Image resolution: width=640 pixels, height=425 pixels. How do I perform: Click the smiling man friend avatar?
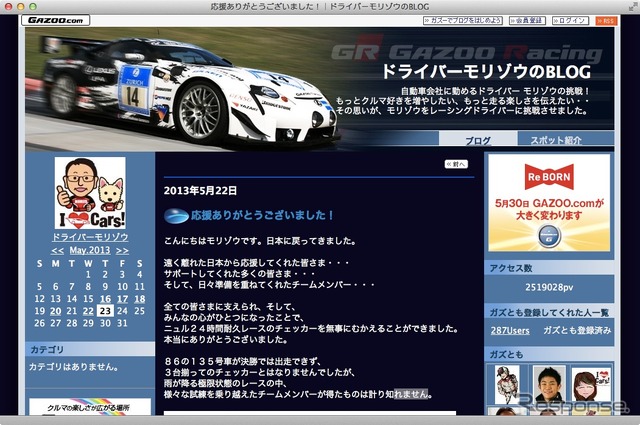(549, 385)
